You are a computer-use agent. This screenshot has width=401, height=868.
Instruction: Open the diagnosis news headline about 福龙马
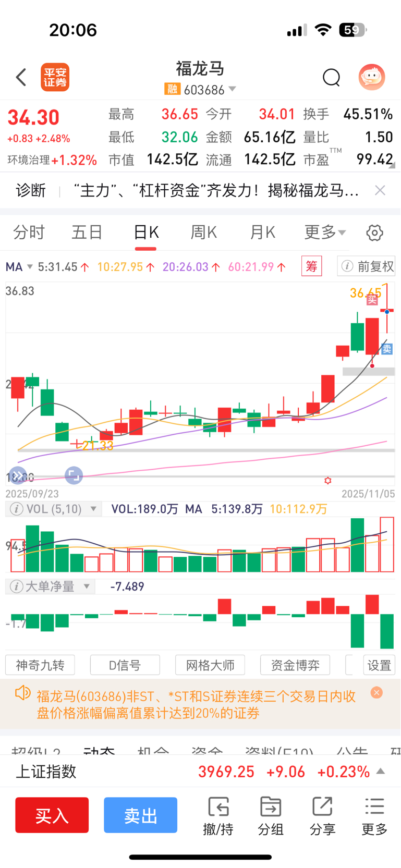pyautogui.click(x=216, y=191)
